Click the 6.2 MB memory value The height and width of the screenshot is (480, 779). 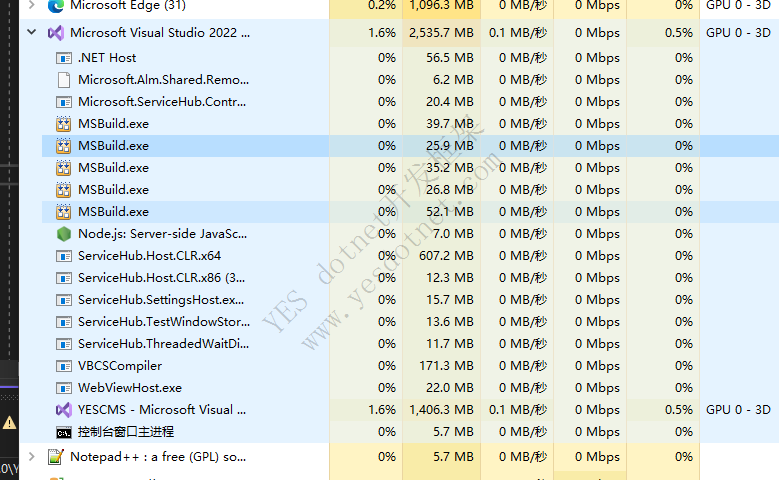pos(453,80)
